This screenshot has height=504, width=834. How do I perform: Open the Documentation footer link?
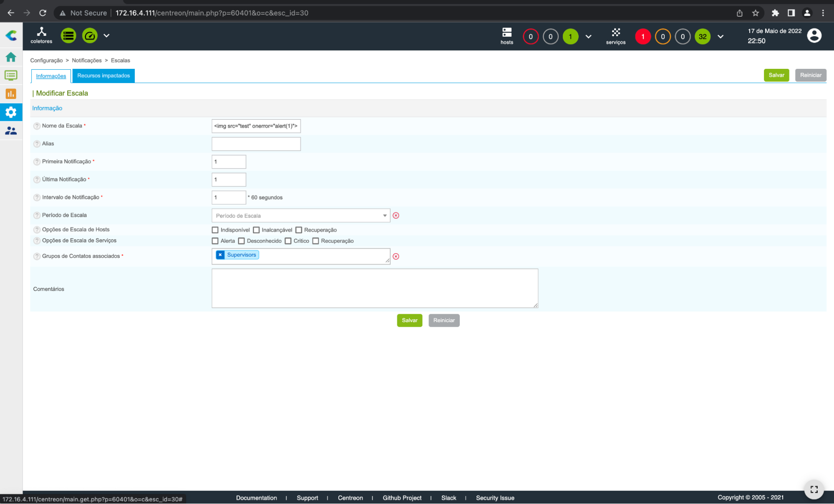(257, 498)
